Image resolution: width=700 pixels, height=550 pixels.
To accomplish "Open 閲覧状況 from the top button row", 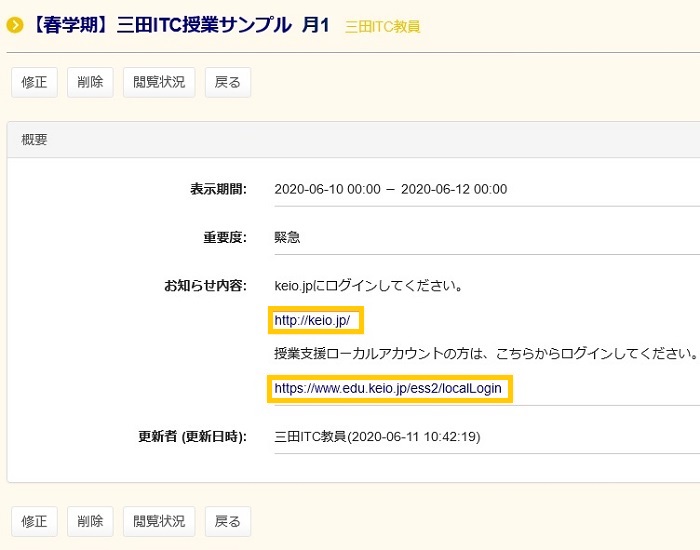I will (x=159, y=82).
